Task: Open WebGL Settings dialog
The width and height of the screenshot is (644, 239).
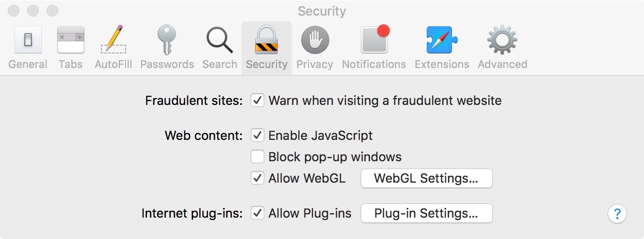Action: pyautogui.click(x=426, y=178)
